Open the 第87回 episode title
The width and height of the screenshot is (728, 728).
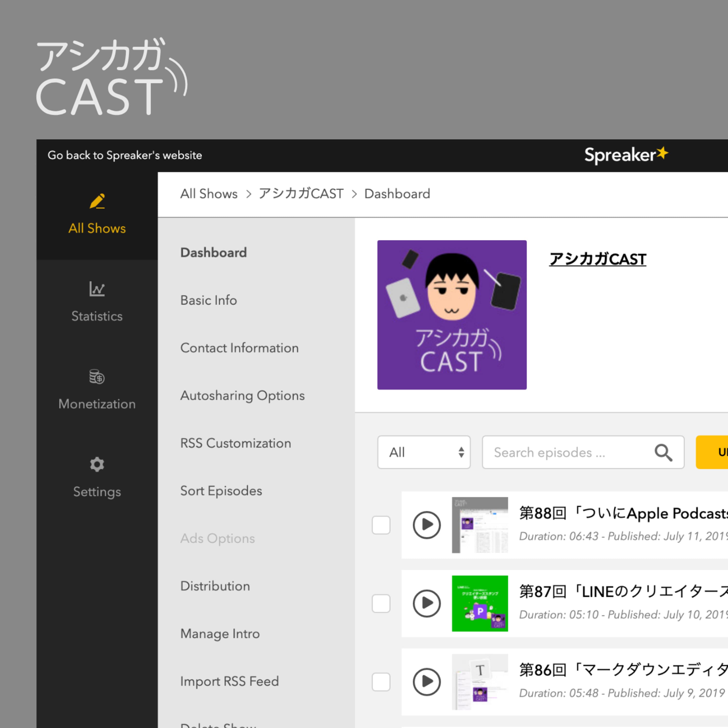click(623, 592)
